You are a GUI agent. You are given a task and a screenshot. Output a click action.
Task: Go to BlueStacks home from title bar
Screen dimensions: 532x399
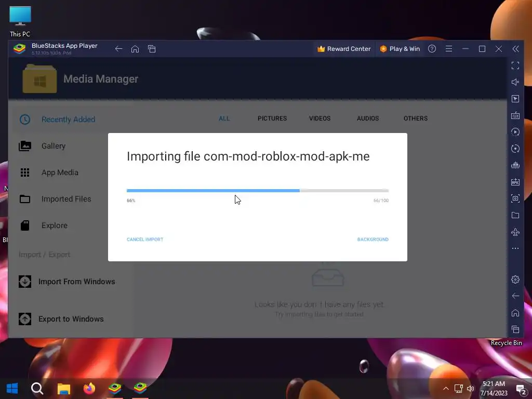135,49
